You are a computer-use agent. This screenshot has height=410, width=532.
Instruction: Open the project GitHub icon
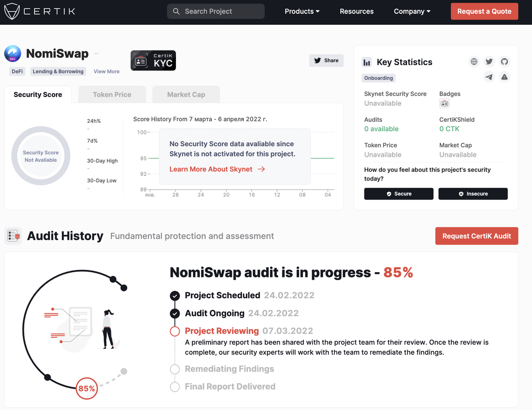[x=505, y=62]
